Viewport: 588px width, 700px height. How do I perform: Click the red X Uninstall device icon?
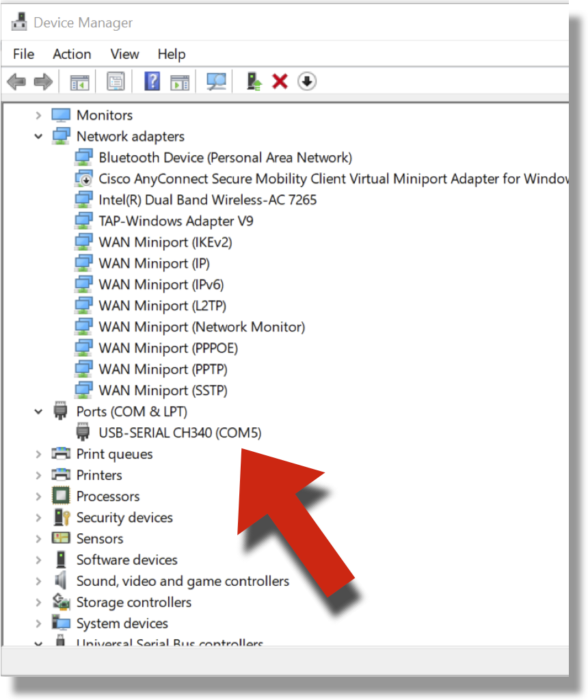pos(280,82)
